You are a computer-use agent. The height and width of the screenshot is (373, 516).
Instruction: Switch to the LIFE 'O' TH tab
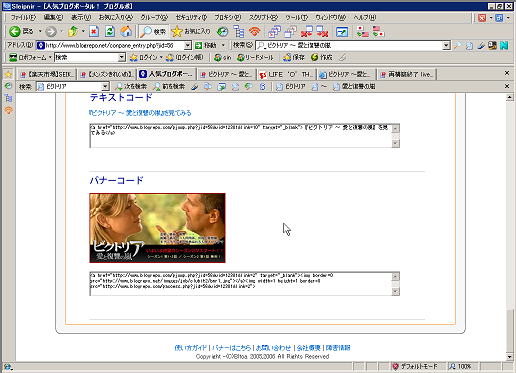pos(287,74)
